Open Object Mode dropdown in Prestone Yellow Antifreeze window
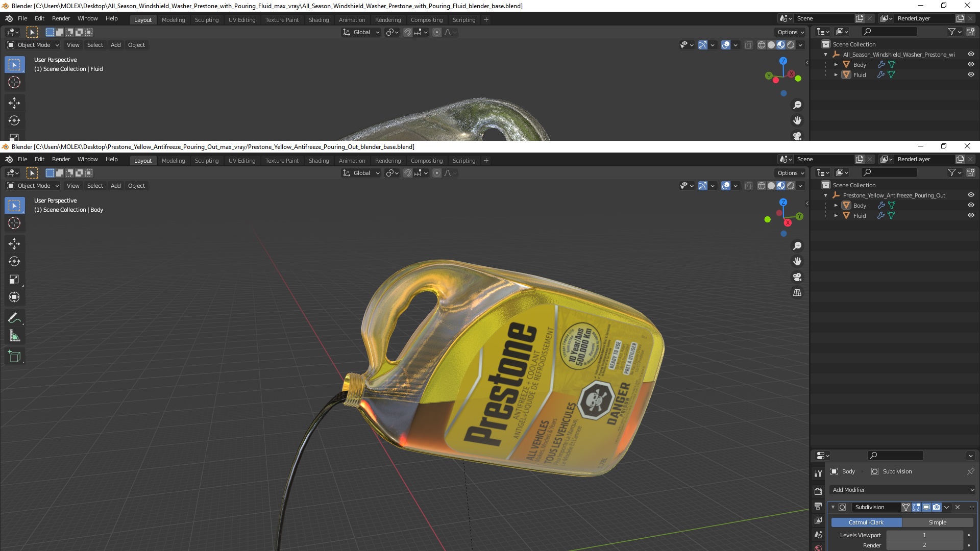The image size is (980, 551). coord(33,186)
